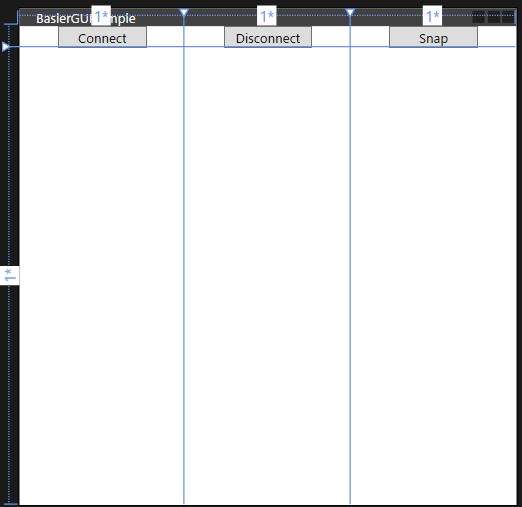Click the first column divider triangle handle
The width and height of the screenshot is (522, 507).
tap(184, 13)
